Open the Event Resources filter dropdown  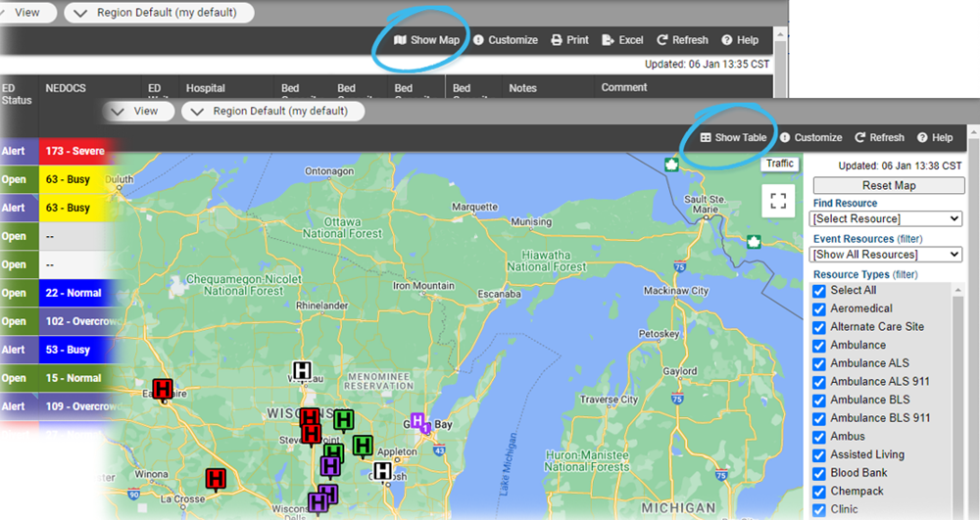point(886,255)
